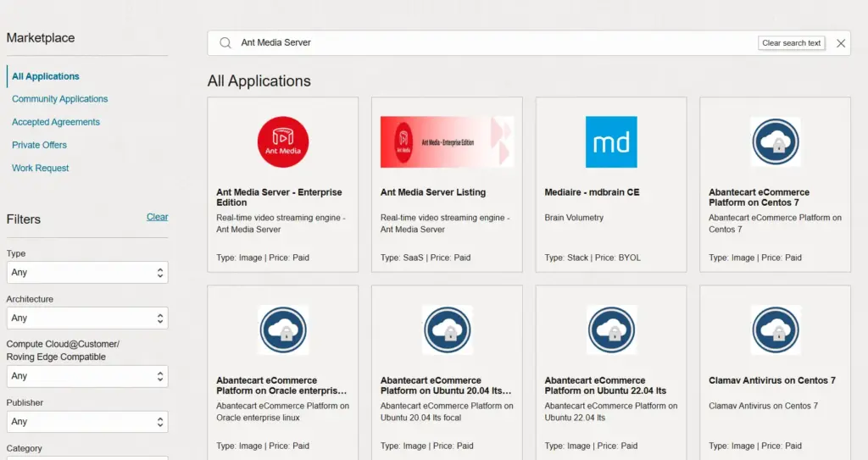Screen dimensions: 868x460
Task: Open Work Request page
Action: [41, 168]
